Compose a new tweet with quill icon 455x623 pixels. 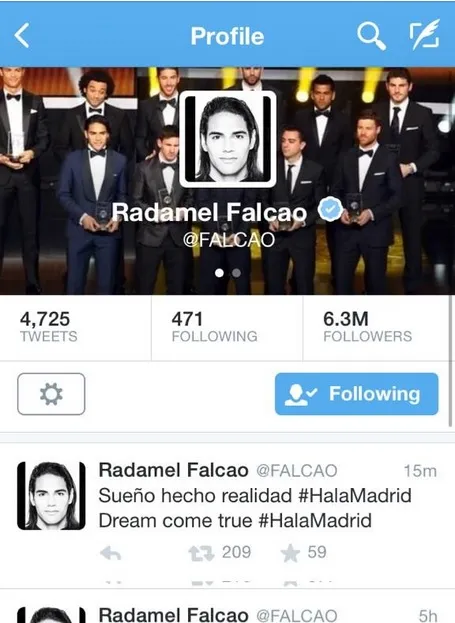[x=425, y=35]
